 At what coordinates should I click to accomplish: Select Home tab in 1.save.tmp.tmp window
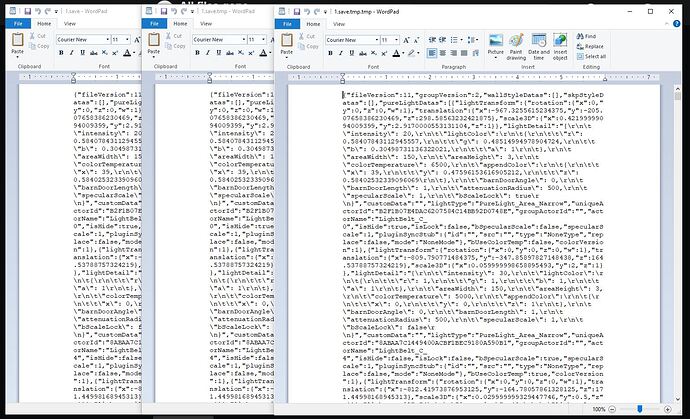(313, 24)
